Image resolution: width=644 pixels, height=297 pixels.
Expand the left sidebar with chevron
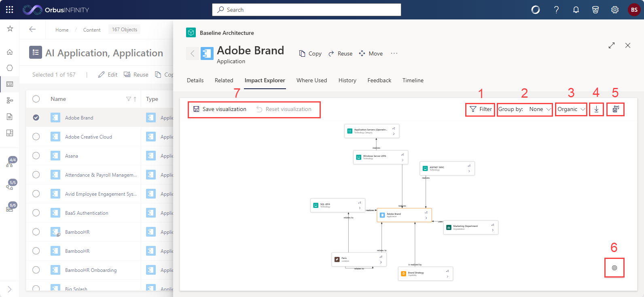[x=10, y=289]
